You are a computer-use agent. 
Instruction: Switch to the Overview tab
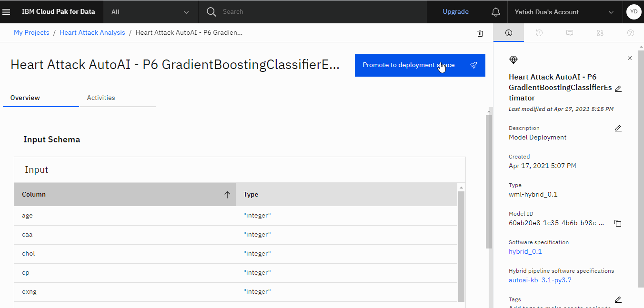41,98
